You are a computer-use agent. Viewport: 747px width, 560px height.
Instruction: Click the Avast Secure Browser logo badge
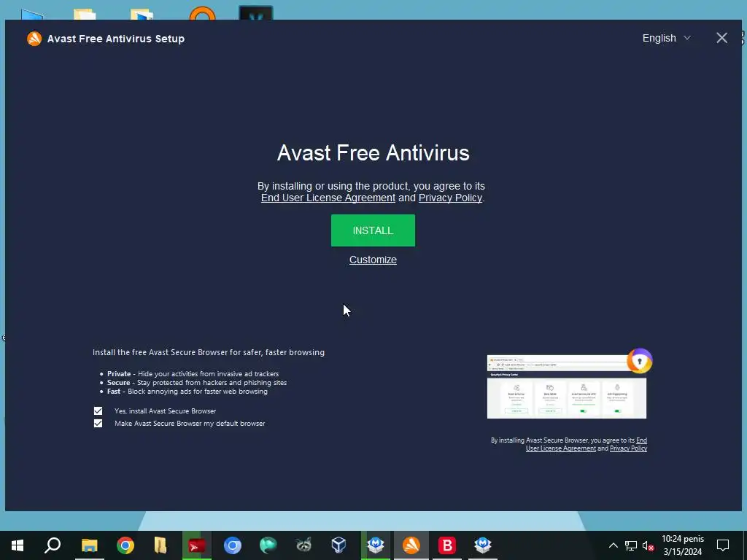(x=639, y=361)
